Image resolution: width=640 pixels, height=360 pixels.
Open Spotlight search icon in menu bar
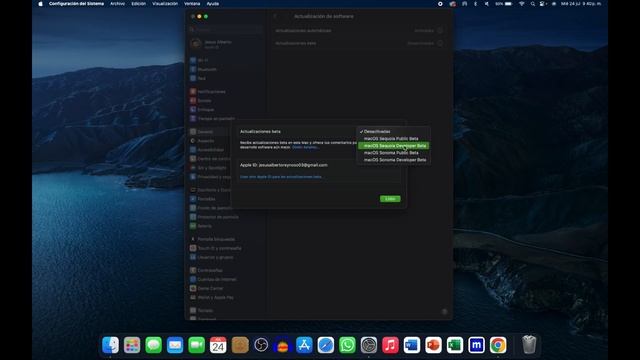click(533, 4)
